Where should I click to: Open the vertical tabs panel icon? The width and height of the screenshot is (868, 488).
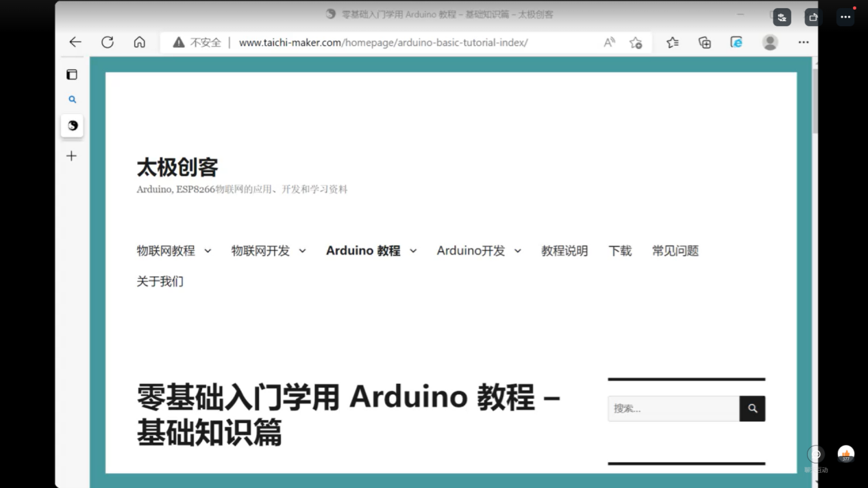(x=72, y=75)
